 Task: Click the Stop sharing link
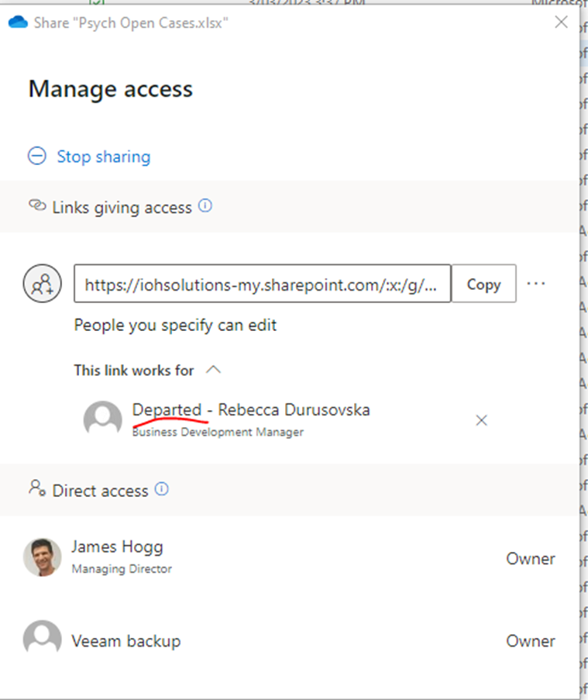tap(104, 157)
